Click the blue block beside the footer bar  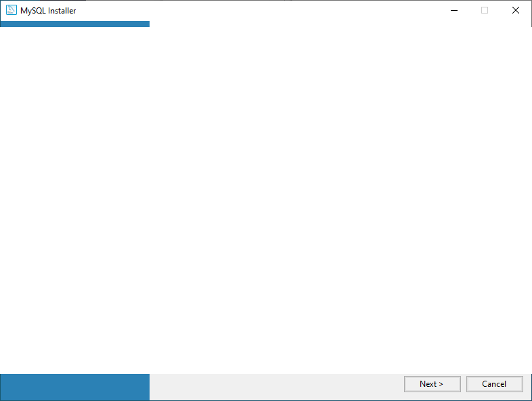coord(74,387)
